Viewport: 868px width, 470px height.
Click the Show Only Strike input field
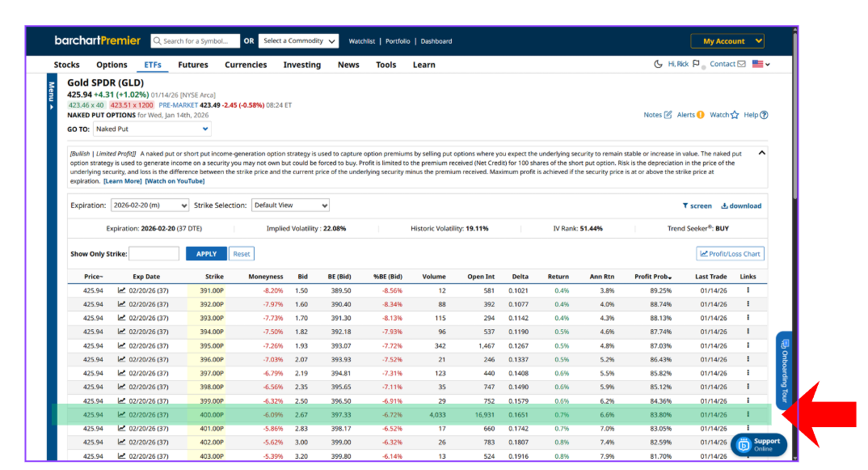tap(154, 254)
